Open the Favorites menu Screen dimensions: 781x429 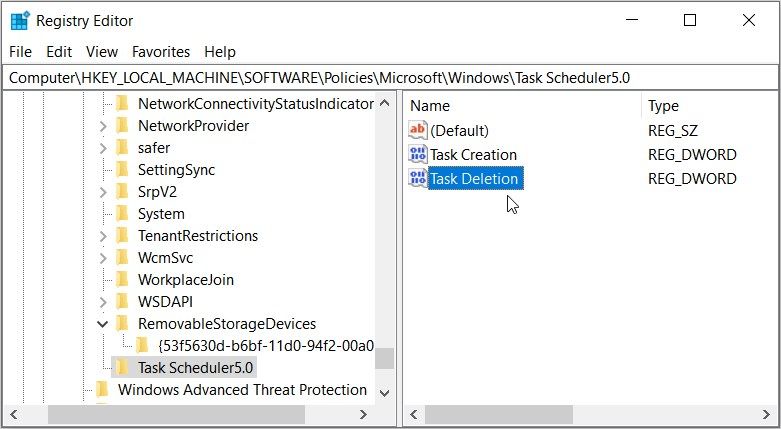[x=160, y=52]
